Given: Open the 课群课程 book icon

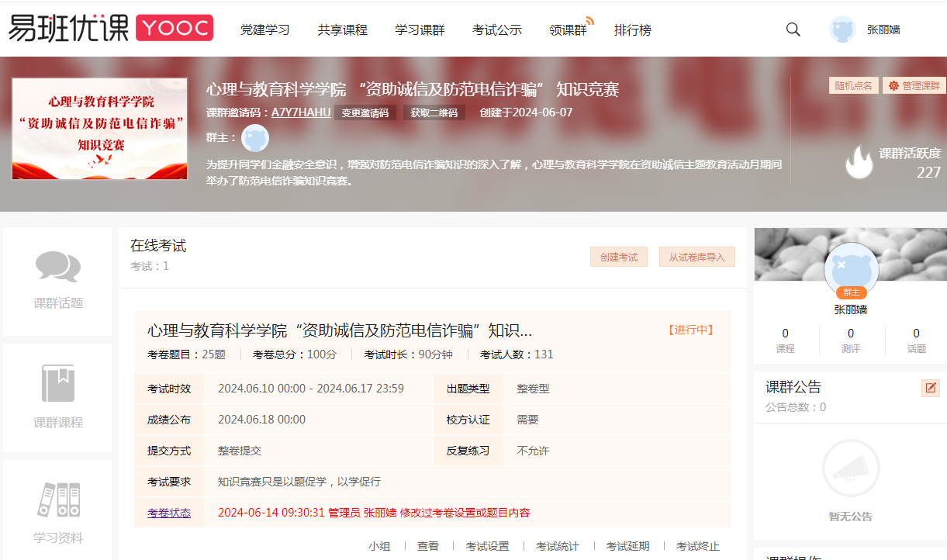Looking at the screenshot, I should pyautogui.click(x=58, y=383).
